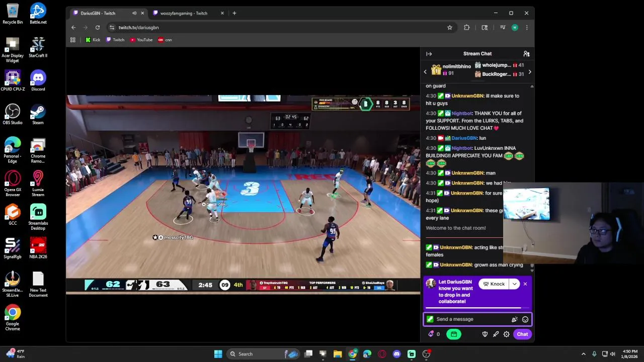644x362 pixels.
Task: Open the celebration power-up icon in chat input
Action: [514, 319]
